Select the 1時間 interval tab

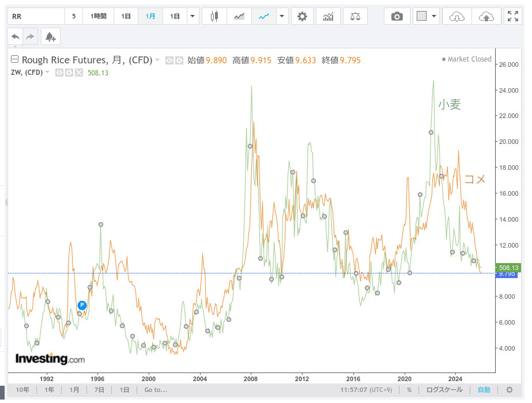coord(99,17)
